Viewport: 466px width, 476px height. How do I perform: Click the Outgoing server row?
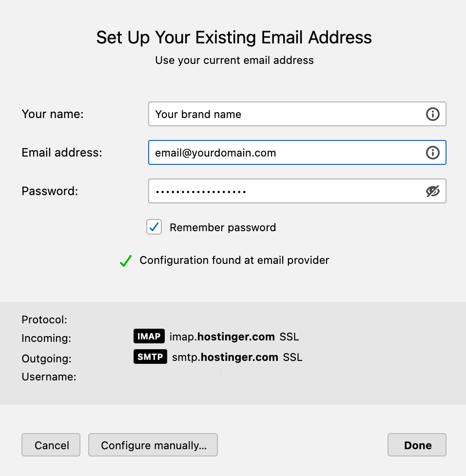coord(46,358)
